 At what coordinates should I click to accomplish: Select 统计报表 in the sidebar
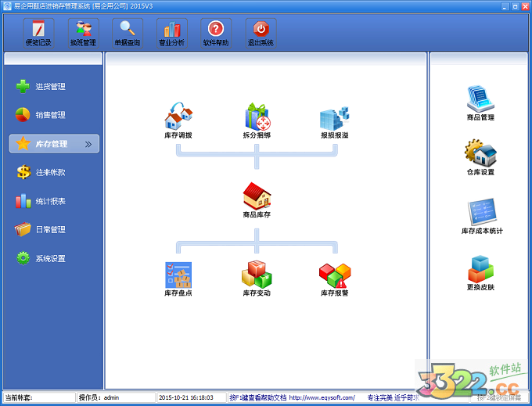[x=41, y=201]
